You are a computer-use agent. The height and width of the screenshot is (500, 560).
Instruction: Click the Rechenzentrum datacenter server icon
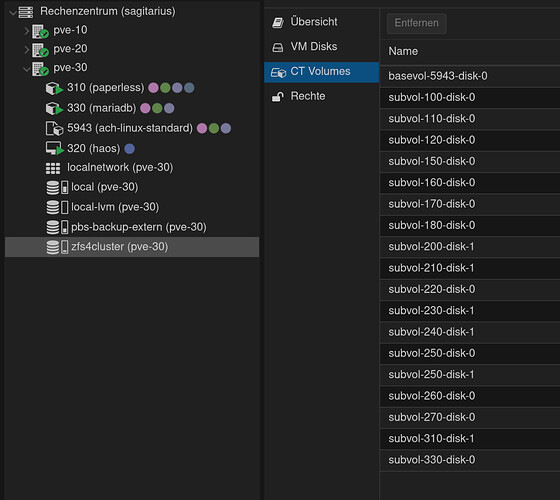tap(26, 12)
